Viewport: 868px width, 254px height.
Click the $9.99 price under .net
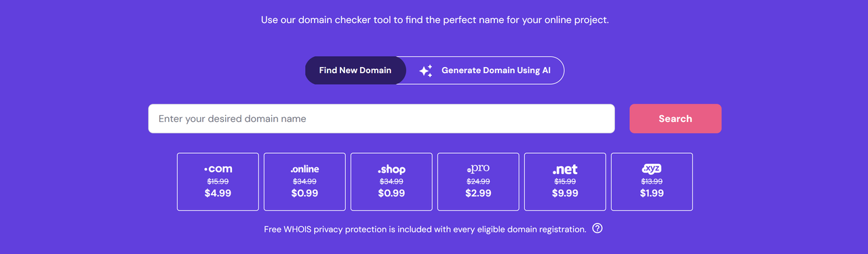point(565,193)
